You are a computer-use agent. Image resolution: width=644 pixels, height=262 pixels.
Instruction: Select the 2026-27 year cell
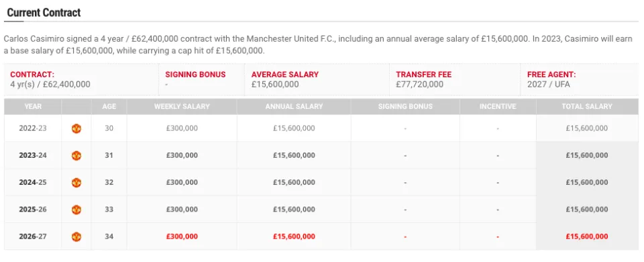[x=33, y=236]
